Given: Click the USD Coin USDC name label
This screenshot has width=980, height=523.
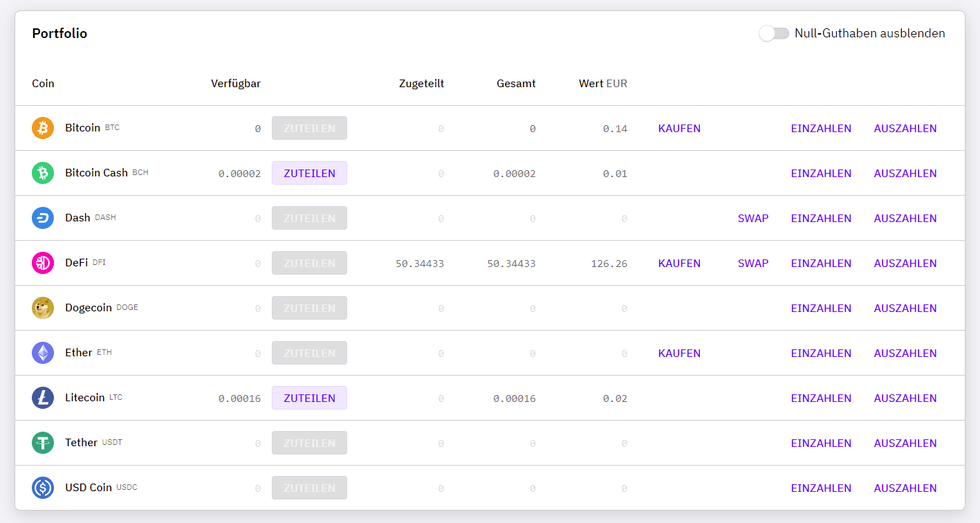Looking at the screenshot, I should [x=101, y=488].
